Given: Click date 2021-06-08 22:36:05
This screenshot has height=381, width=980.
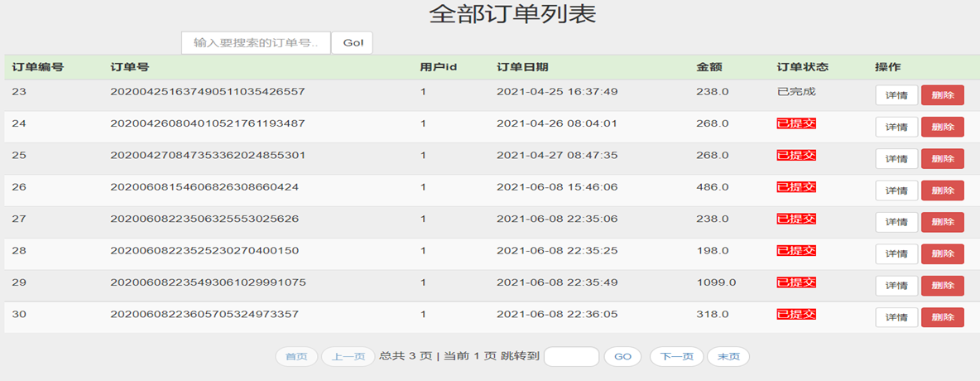Looking at the screenshot, I should (557, 313).
